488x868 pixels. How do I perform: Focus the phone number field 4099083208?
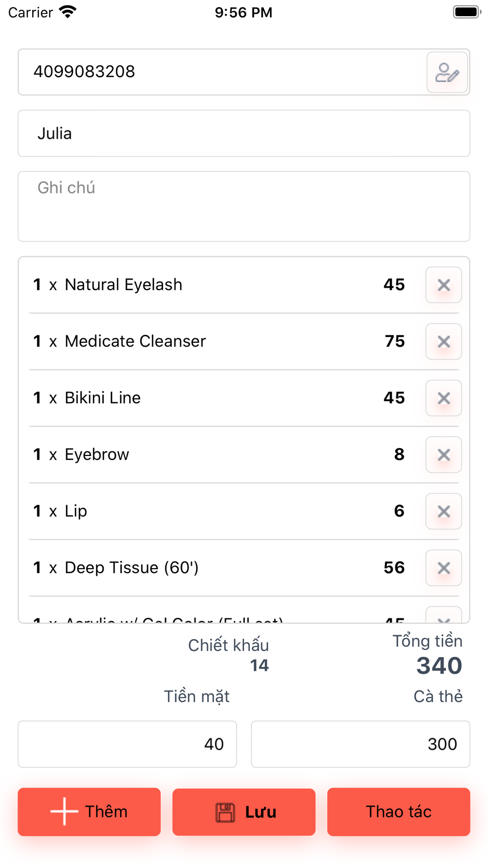[x=220, y=72]
